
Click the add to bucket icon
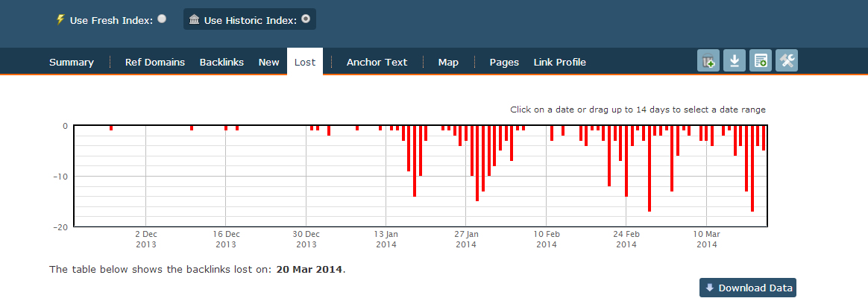708,61
